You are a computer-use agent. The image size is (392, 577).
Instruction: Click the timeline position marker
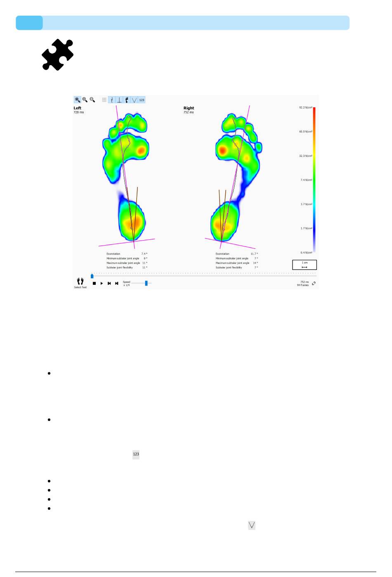point(92,276)
